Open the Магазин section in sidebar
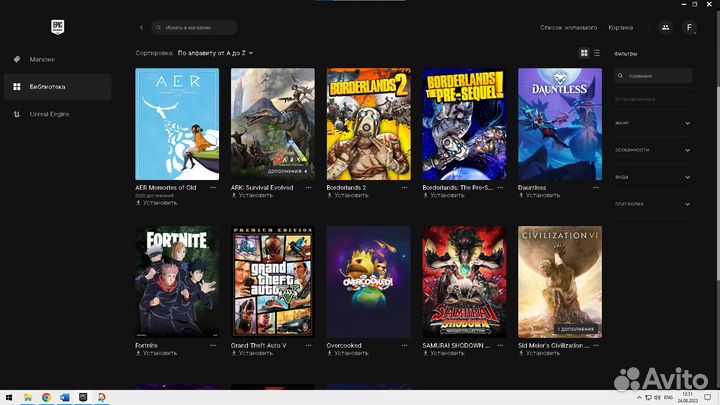This screenshot has width=720, height=405. tap(42, 59)
